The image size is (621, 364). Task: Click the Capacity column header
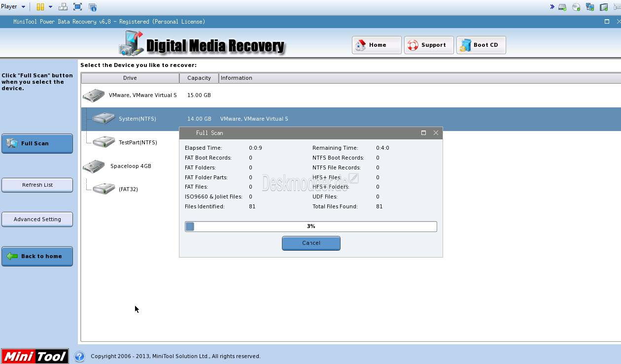click(x=199, y=78)
